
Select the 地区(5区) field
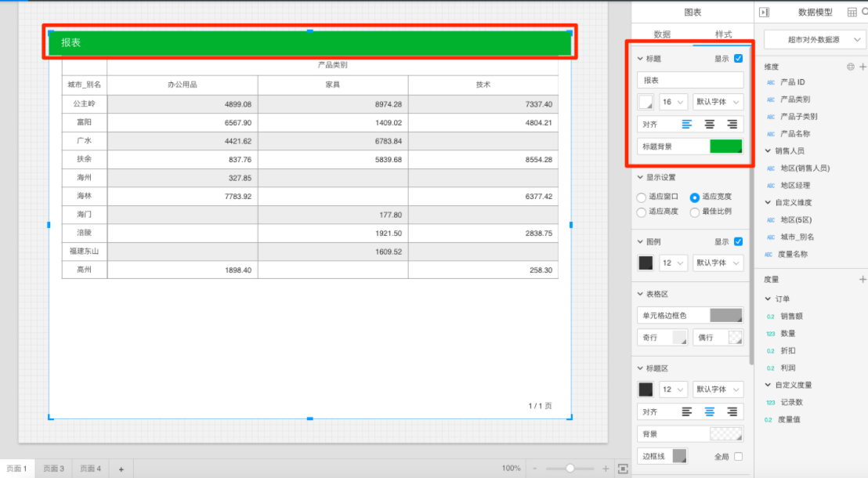796,220
